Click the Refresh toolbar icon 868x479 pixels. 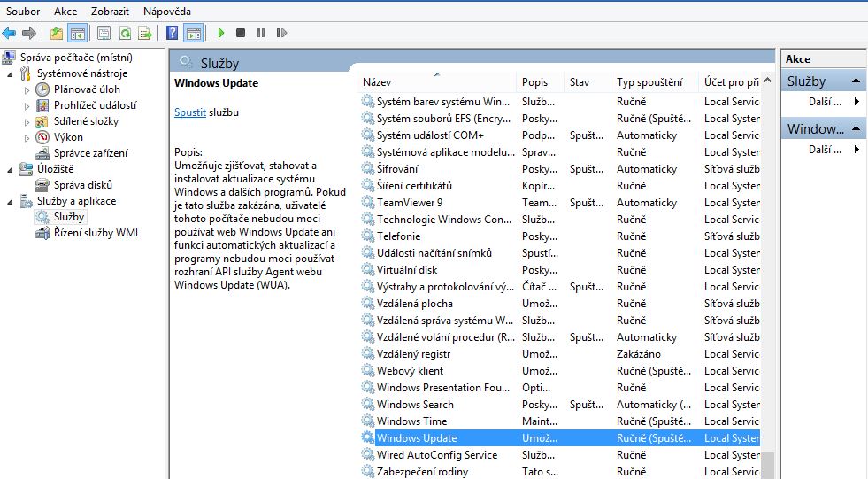(x=125, y=33)
